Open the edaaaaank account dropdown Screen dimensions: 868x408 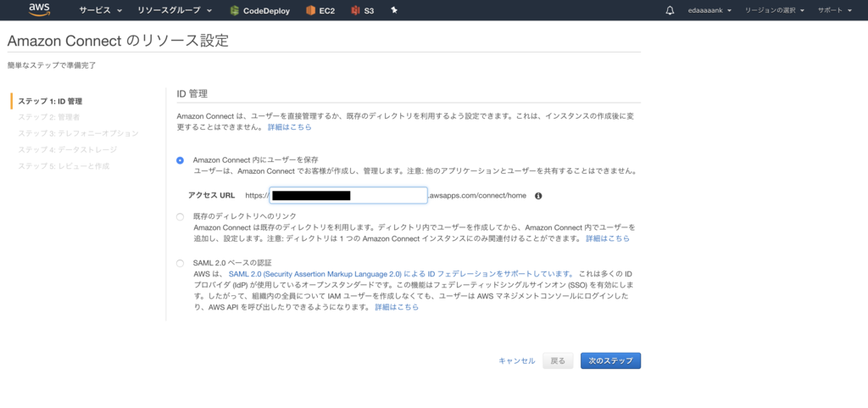click(x=709, y=10)
